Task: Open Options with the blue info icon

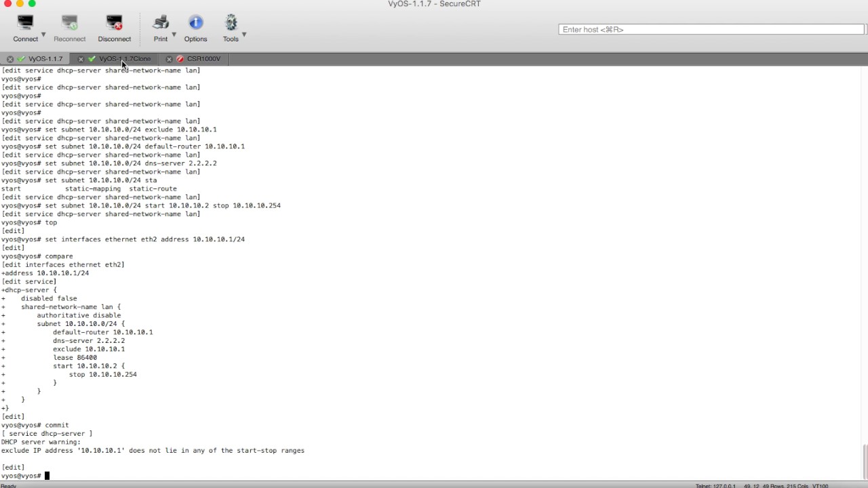Action: 196,23
